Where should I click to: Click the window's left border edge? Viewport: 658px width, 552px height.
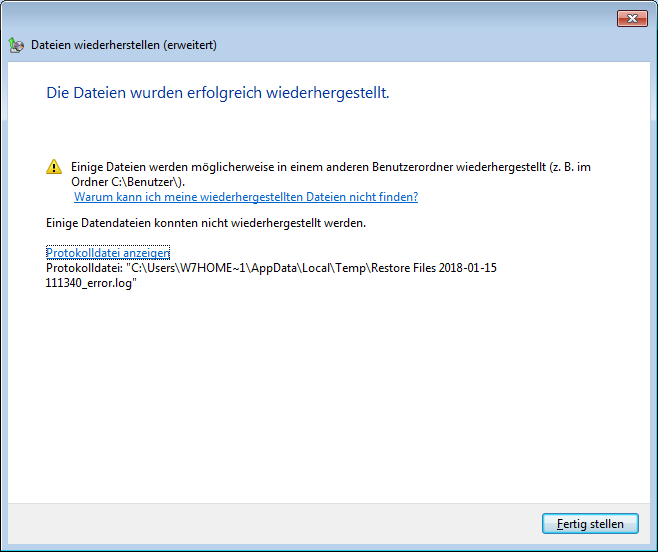point(3,300)
